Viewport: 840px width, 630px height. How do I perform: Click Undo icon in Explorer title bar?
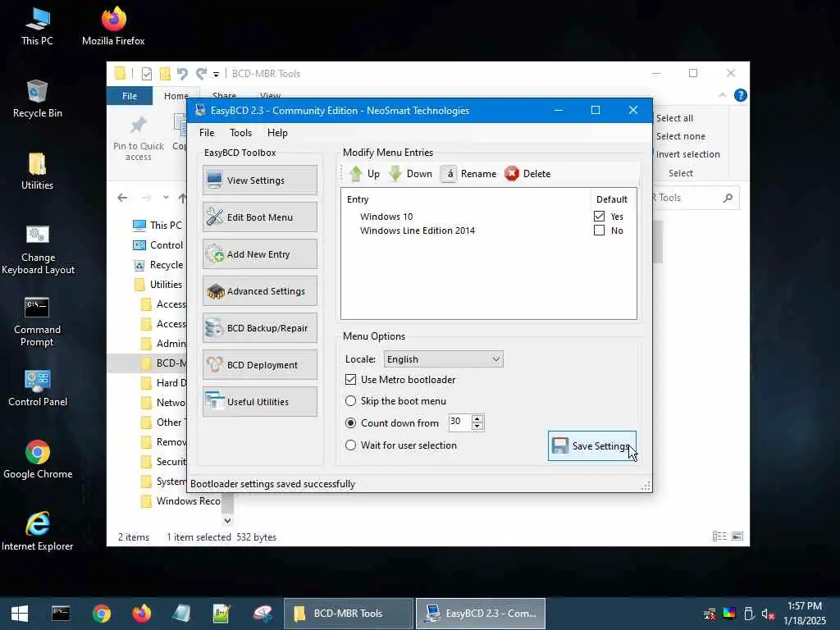[x=182, y=73]
